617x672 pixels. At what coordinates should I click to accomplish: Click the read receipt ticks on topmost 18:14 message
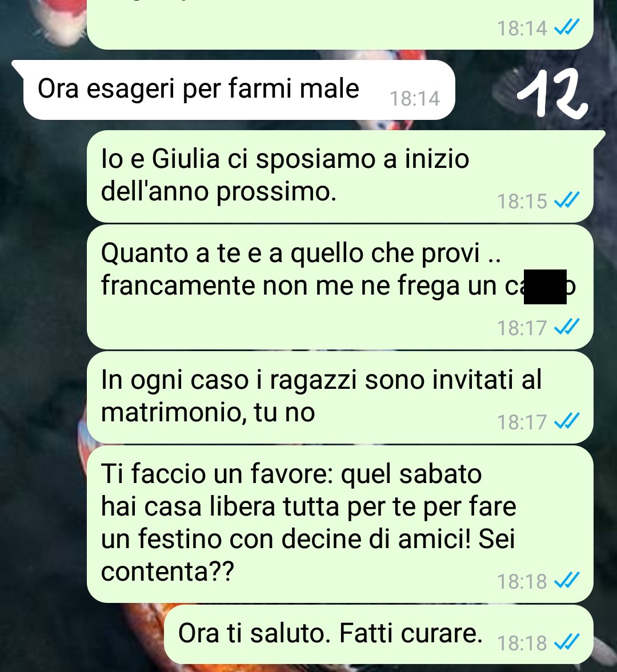[567, 27]
